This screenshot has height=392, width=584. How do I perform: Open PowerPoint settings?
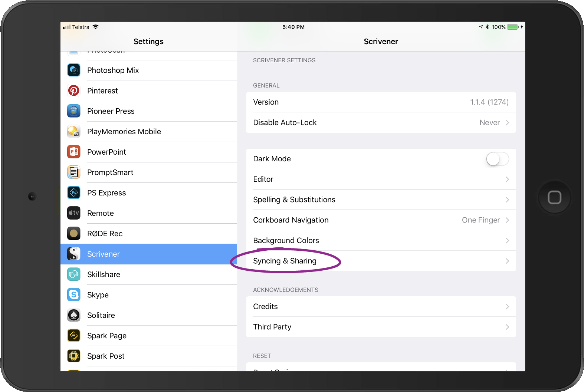(148, 152)
